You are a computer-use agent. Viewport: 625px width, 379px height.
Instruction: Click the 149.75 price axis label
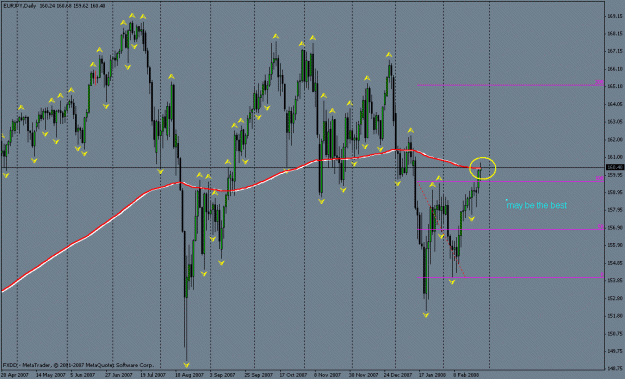coord(615,351)
